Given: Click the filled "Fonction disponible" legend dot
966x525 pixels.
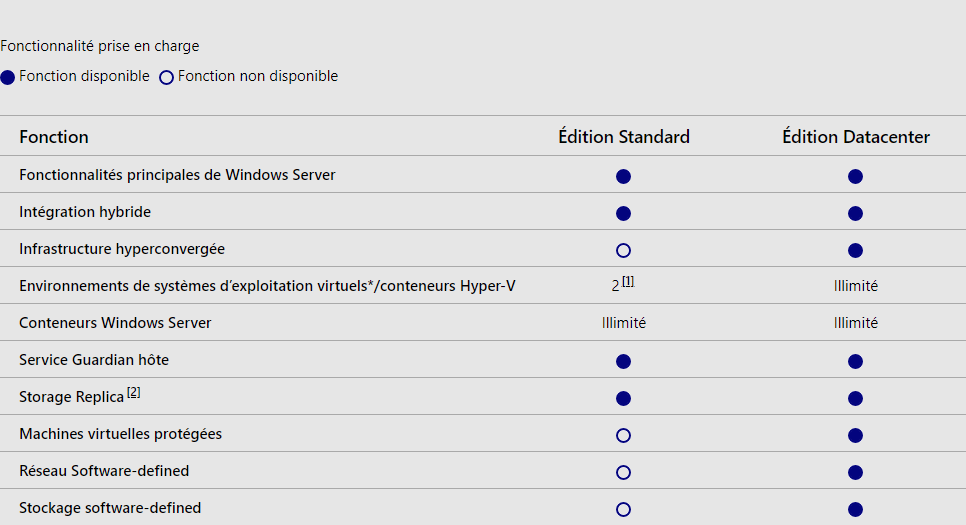Looking at the screenshot, I should click(7, 78).
